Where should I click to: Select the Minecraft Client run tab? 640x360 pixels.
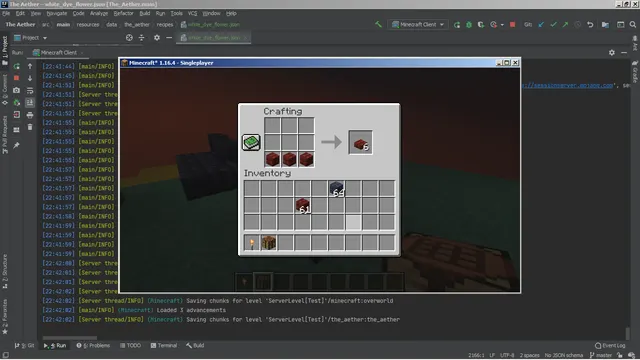(x=58, y=53)
